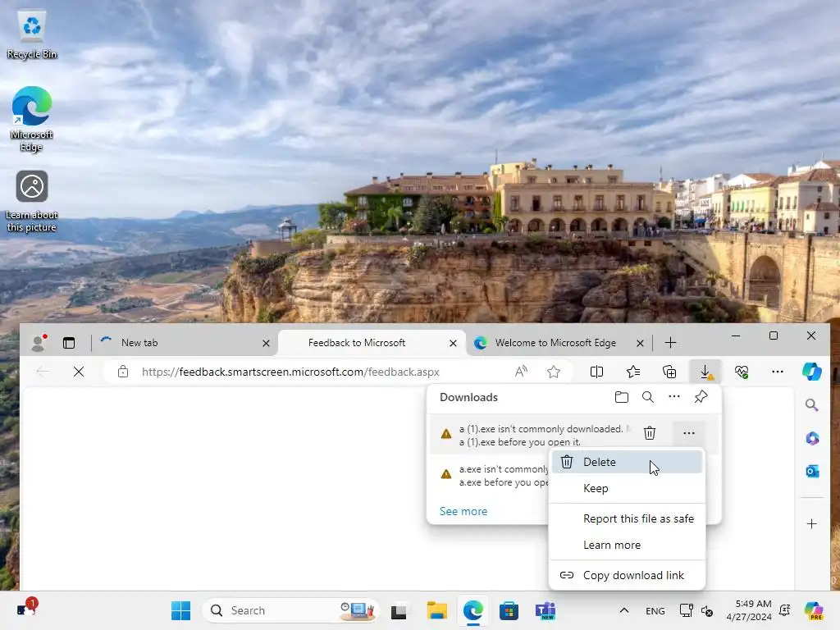Image resolution: width=840 pixels, height=630 pixels.
Task: Close the Feedback to Microsoft tab
Action: tap(453, 343)
